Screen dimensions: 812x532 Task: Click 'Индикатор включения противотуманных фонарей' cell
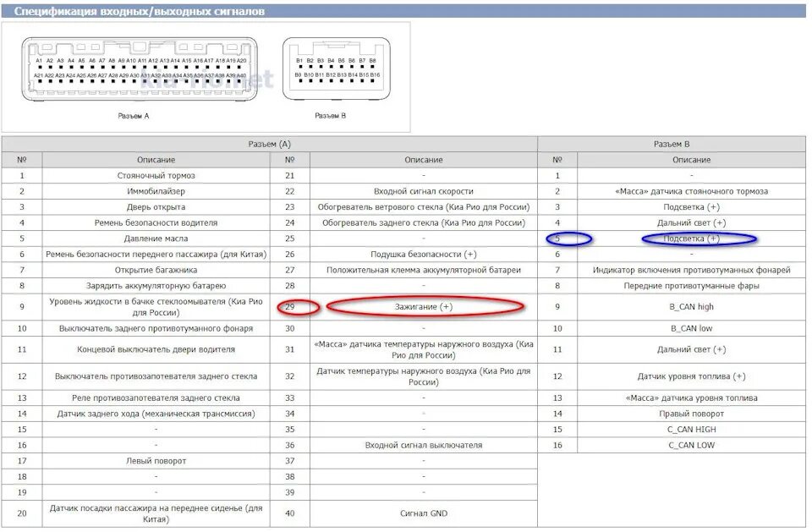[x=691, y=270]
